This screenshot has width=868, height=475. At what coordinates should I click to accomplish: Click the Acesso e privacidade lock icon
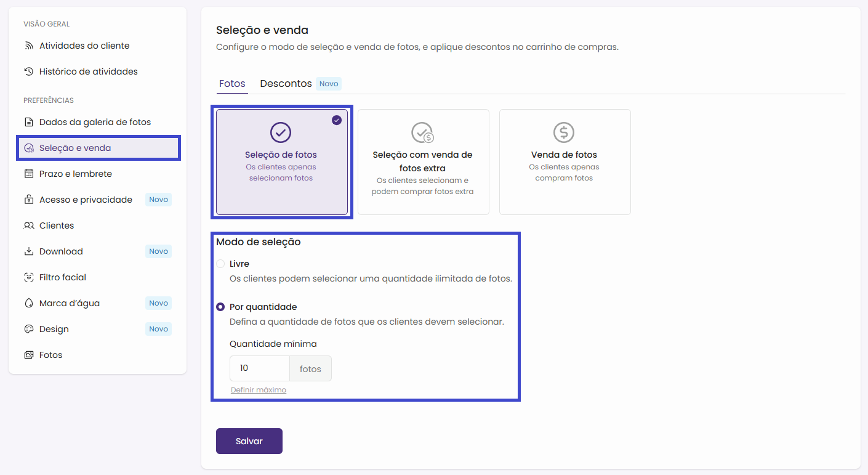[x=28, y=200]
